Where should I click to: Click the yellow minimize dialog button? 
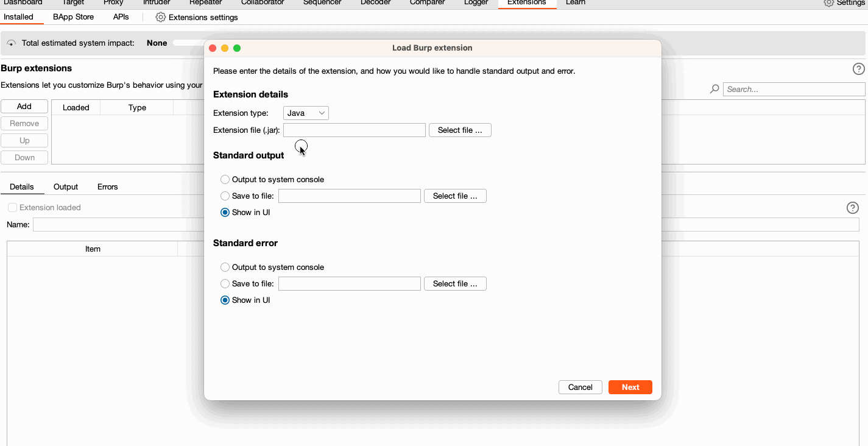pos(225,48)
